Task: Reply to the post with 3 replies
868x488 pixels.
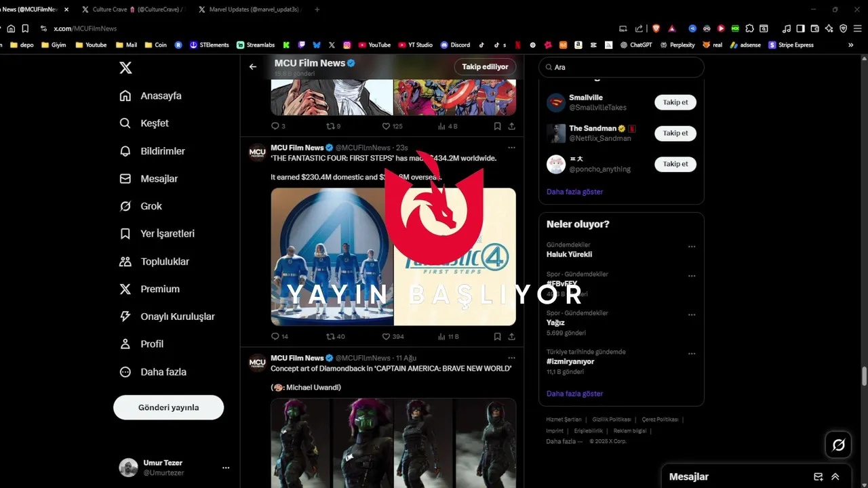Action: (278, 126)
